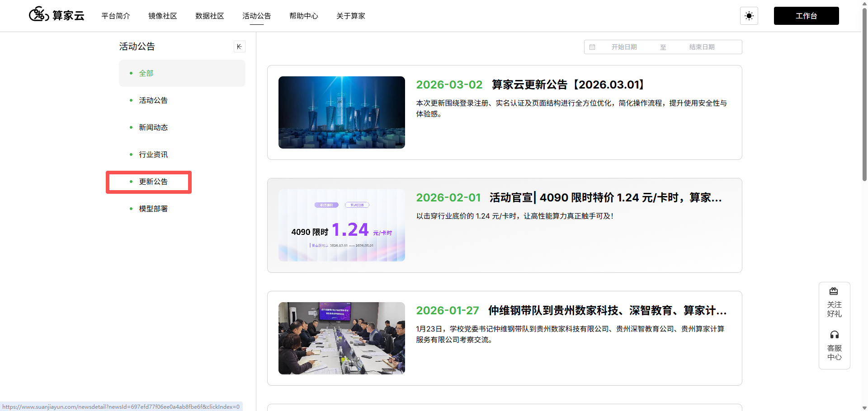Click the 开始日期 input field
The image size is (868, 411).
point(624,47)
